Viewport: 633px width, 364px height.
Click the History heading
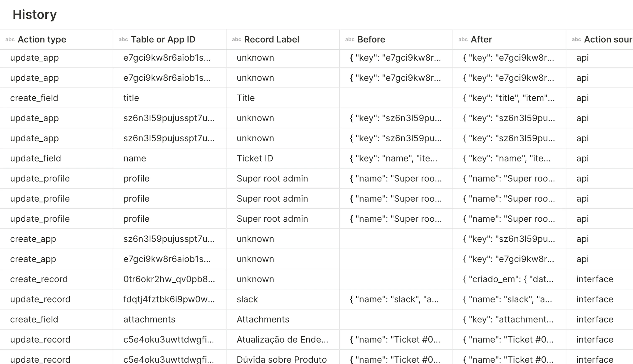tap(35, 14)
